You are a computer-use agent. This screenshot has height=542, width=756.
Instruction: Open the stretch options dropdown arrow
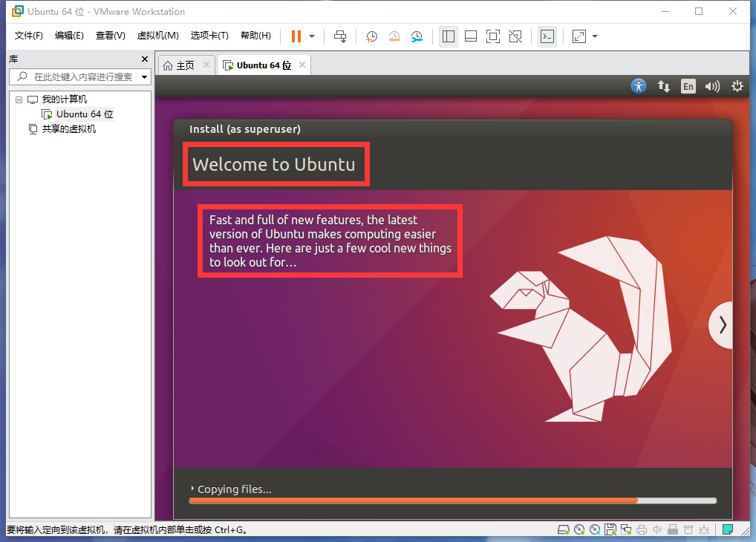click(595, 36)
